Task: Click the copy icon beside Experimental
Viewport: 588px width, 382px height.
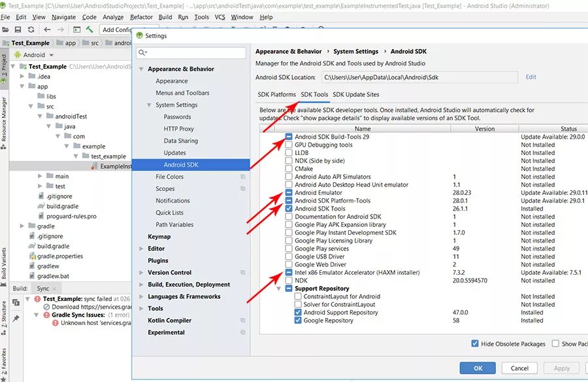Action: point(243,332)
